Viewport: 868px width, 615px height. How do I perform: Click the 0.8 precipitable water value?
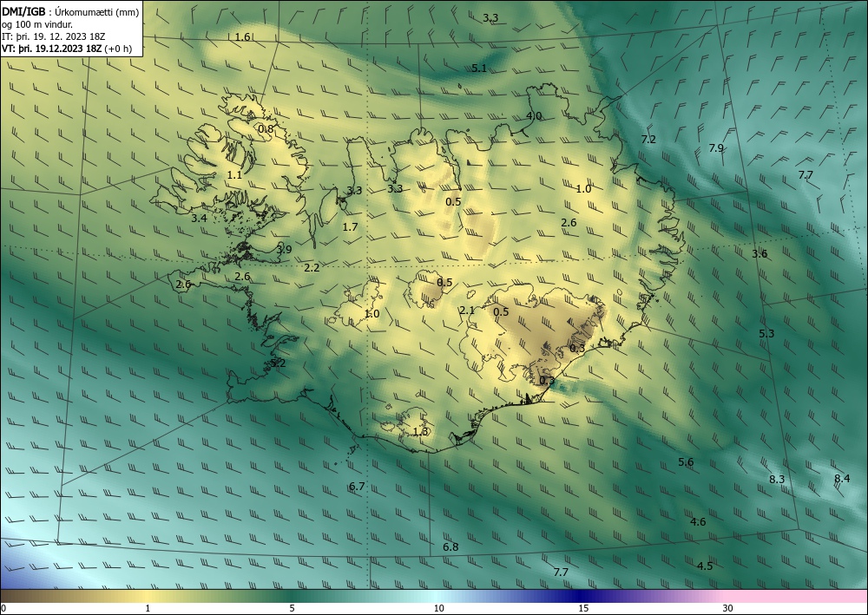click(266, 129)
